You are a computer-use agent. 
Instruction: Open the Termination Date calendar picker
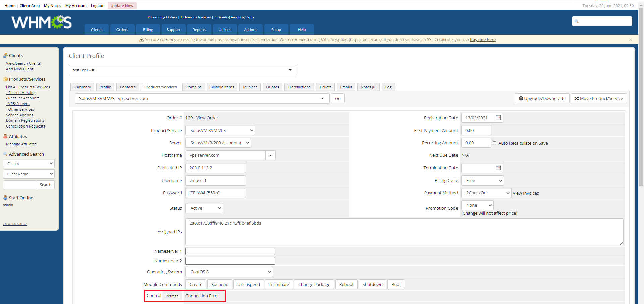pos(498,168)
